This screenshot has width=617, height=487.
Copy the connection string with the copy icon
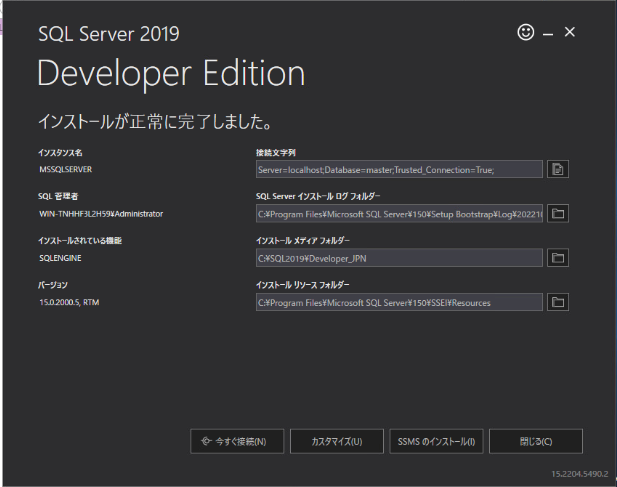coord(558,169)
